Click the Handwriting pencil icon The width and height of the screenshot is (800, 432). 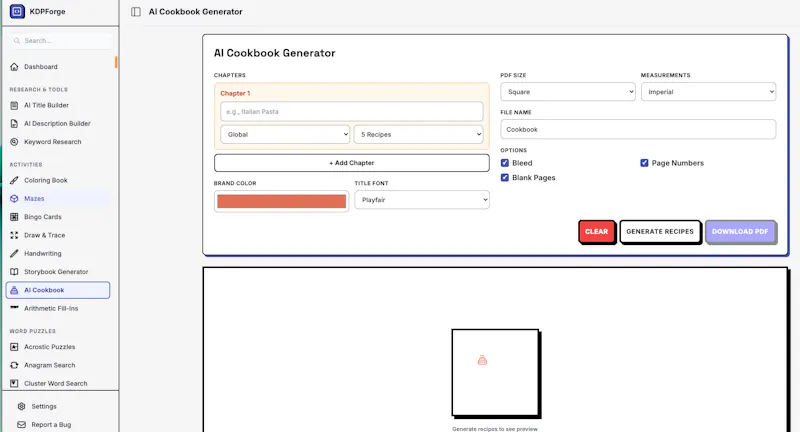click(14, 253)
